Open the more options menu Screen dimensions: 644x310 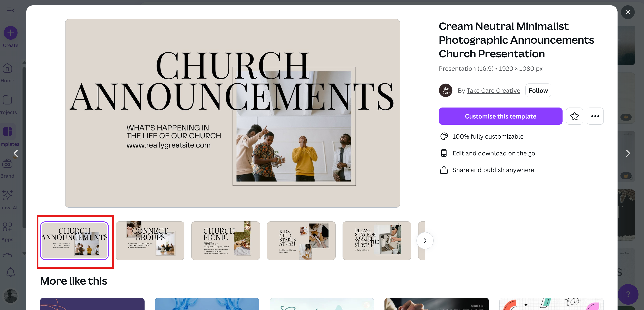click(595, 116)
